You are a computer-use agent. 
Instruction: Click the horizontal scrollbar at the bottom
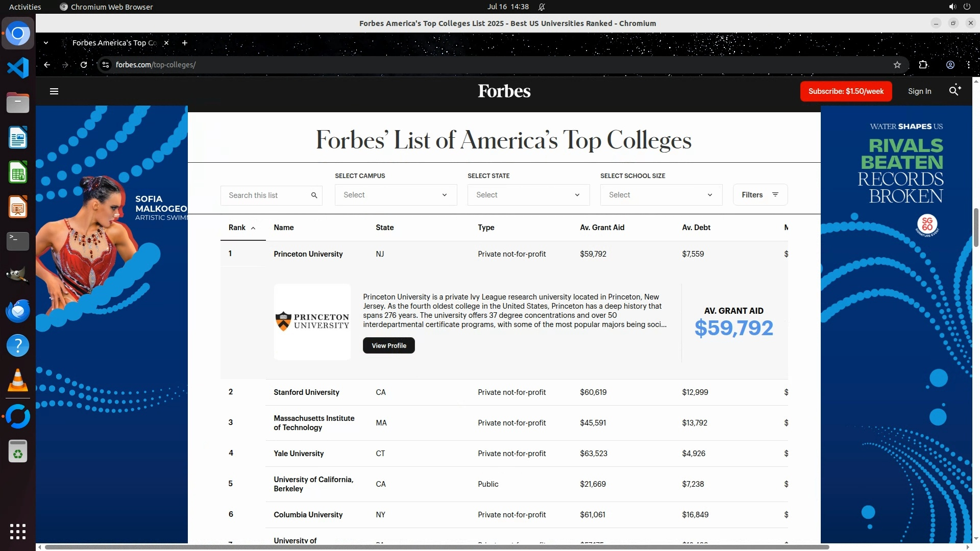pyautogui.click(x=437, y=547)
